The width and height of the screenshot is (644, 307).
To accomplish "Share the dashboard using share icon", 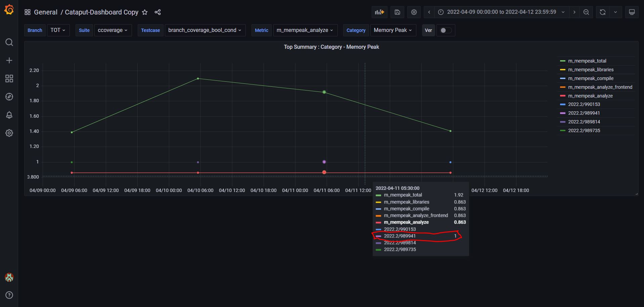I will tap(157, 12).
